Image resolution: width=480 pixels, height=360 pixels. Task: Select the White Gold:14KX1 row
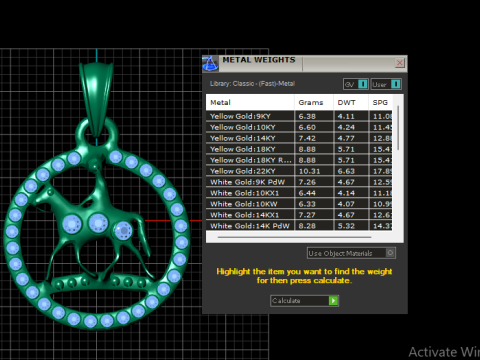coord(299,215)
